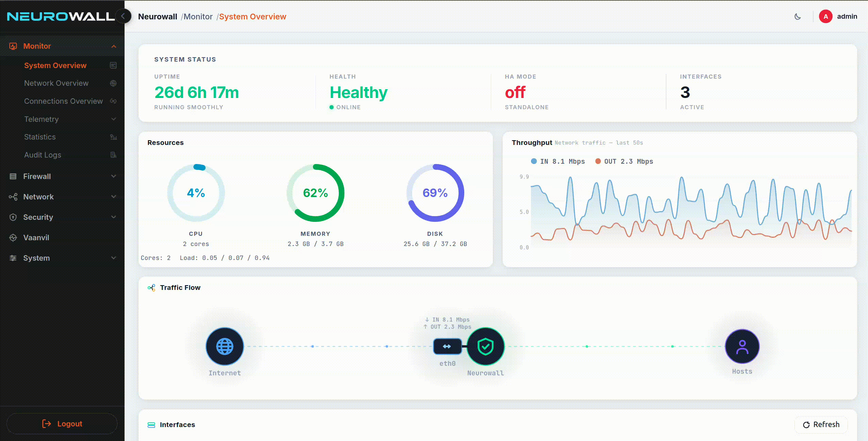The image size is (868, 441).
Task: Click the Firewall grid icon
Action: (x=13, y=176)
